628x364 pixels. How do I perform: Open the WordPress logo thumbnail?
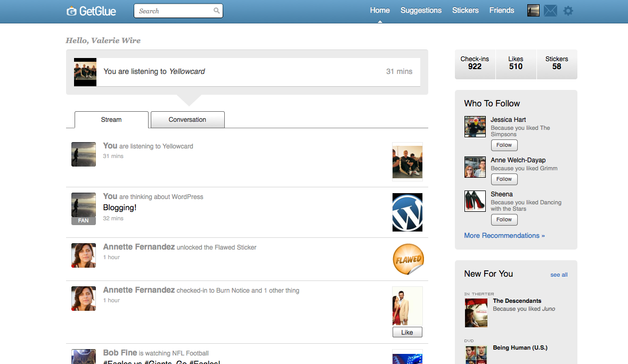pos(407,212)
